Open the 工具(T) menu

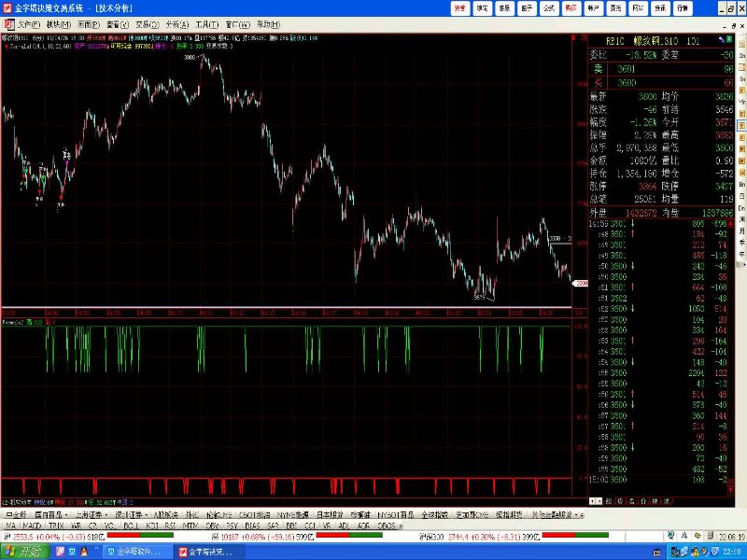(x=206, y=24)
